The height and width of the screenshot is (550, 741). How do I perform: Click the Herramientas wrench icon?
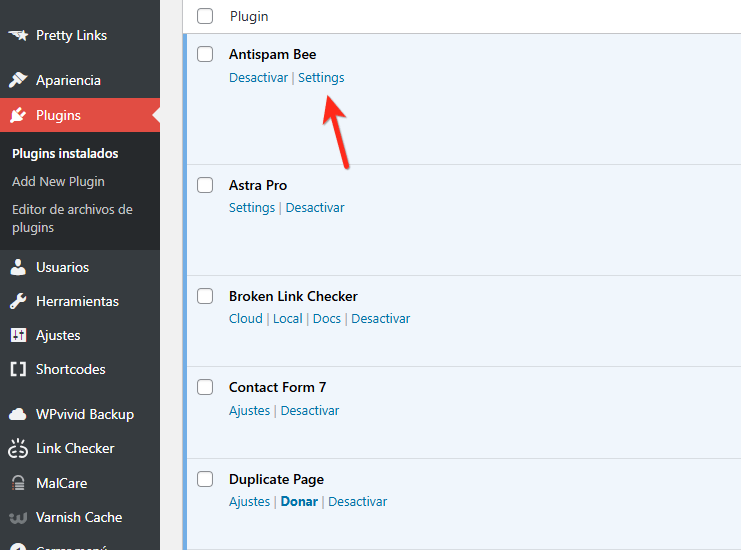click(x=18, y=301)
